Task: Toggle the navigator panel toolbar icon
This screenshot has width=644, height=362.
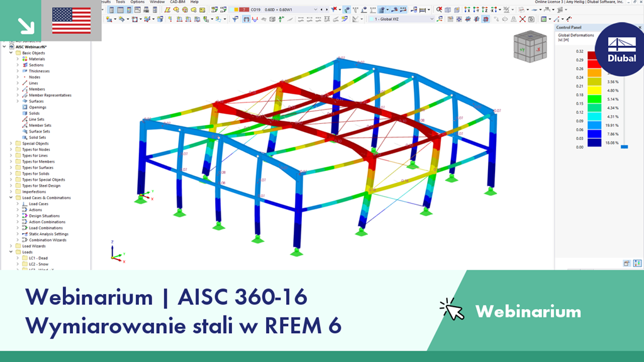Action: click(111, 10)
